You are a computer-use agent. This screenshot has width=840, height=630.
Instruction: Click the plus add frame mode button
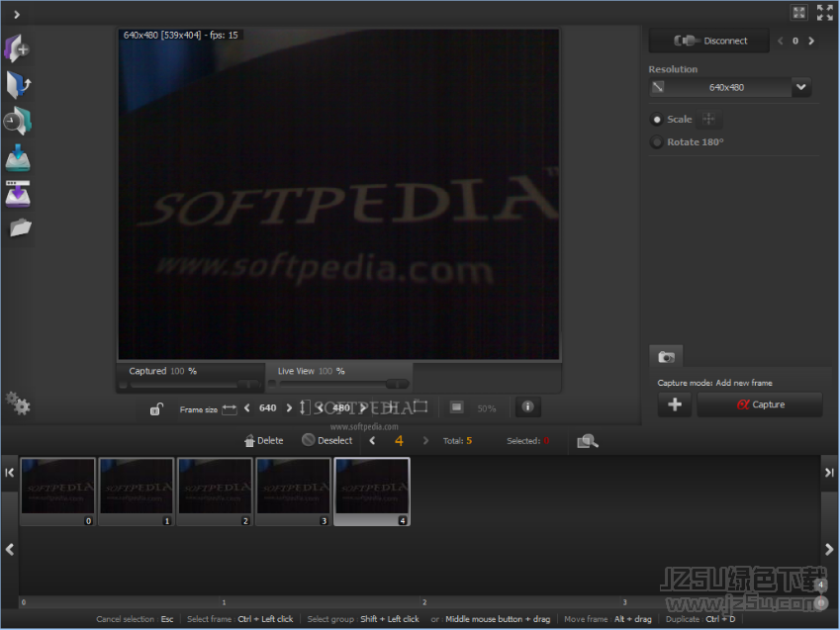pos(675,405)
